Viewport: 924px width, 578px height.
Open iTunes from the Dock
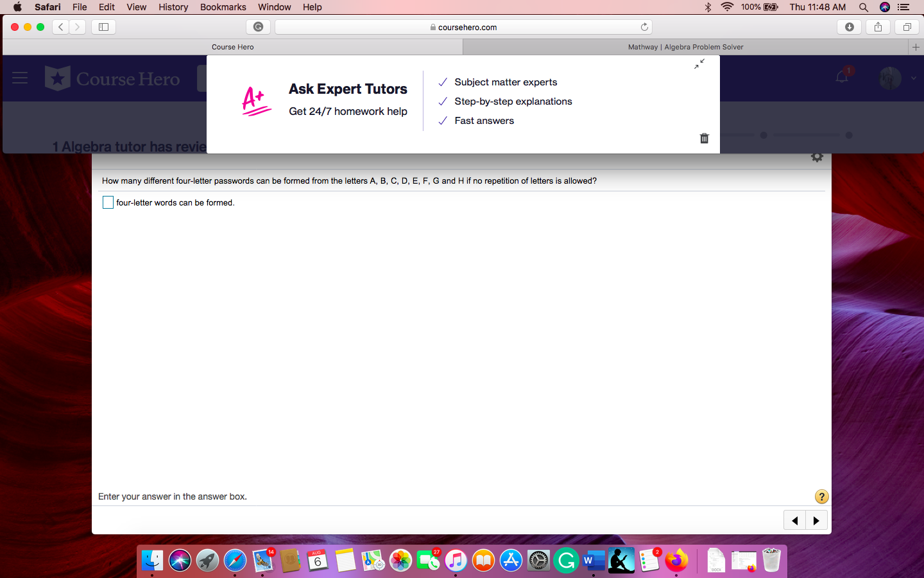456,561
